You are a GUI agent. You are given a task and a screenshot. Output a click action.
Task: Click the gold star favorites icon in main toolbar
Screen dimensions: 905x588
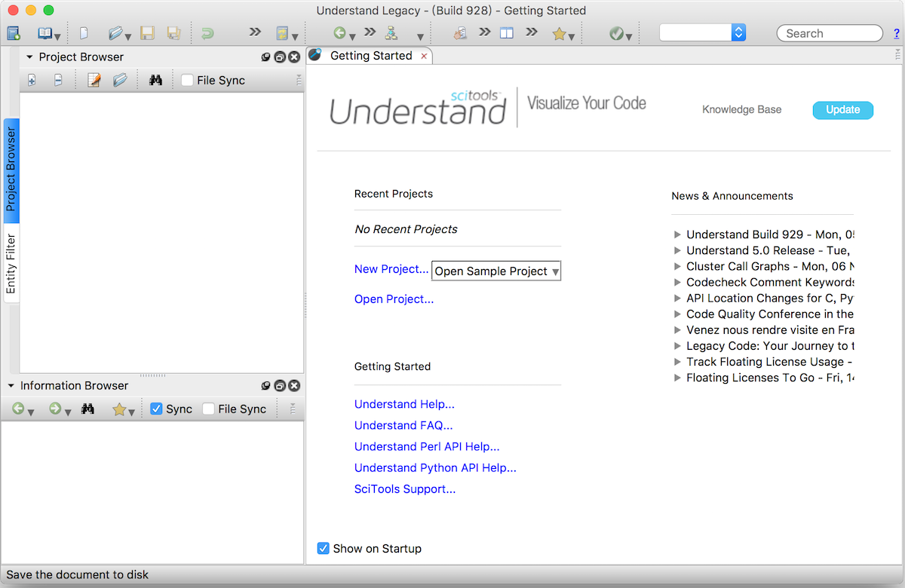coord(559,33)
